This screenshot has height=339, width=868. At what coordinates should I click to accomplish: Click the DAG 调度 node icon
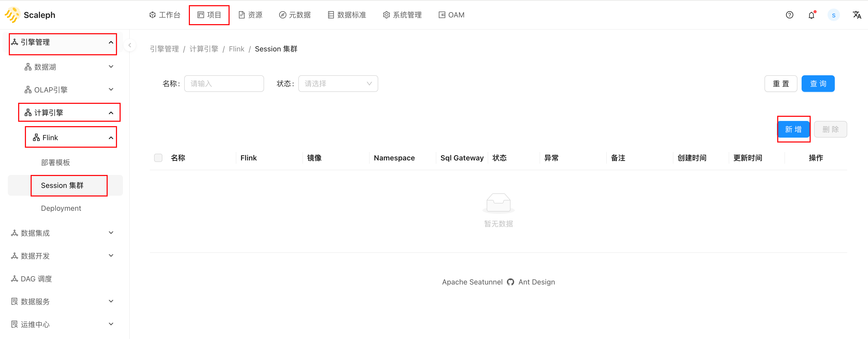(x=15, y=279)
